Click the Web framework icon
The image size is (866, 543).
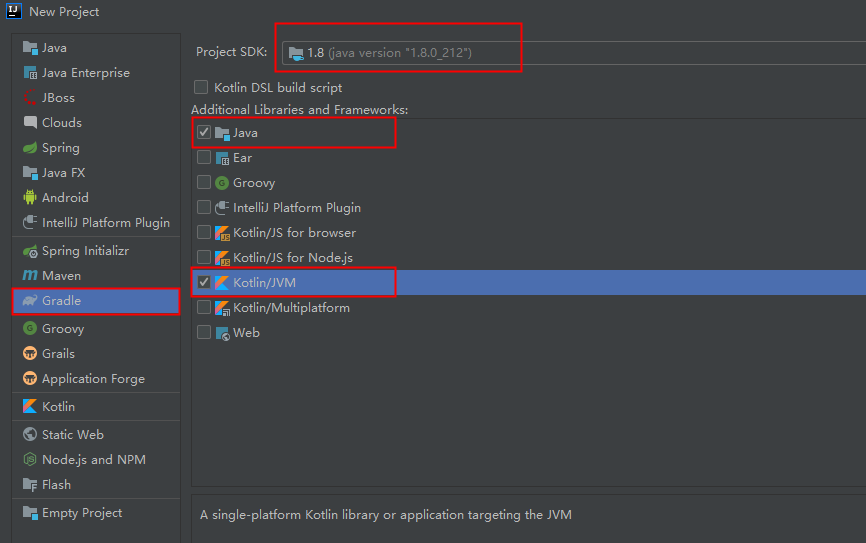click(x=222, y=333)
